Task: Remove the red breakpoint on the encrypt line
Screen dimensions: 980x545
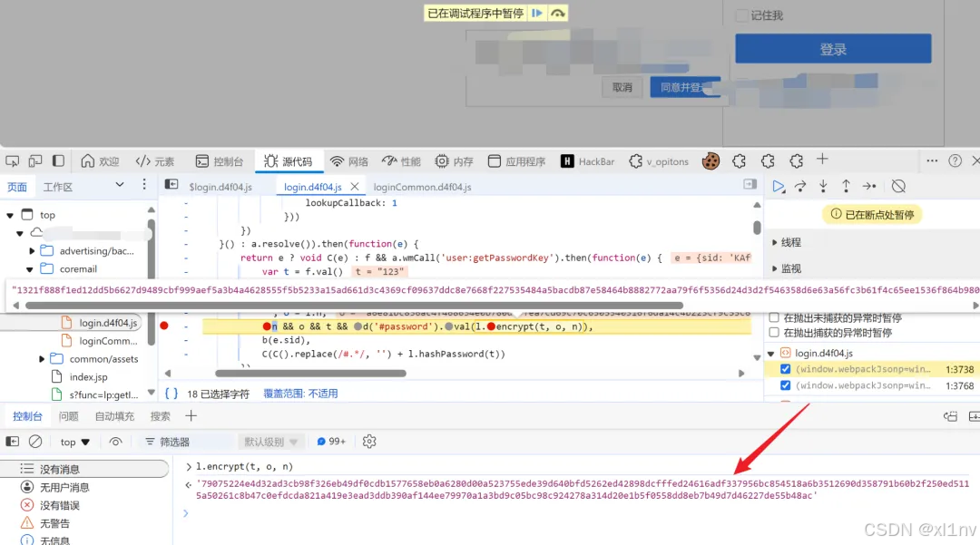Action: (164, 326)
